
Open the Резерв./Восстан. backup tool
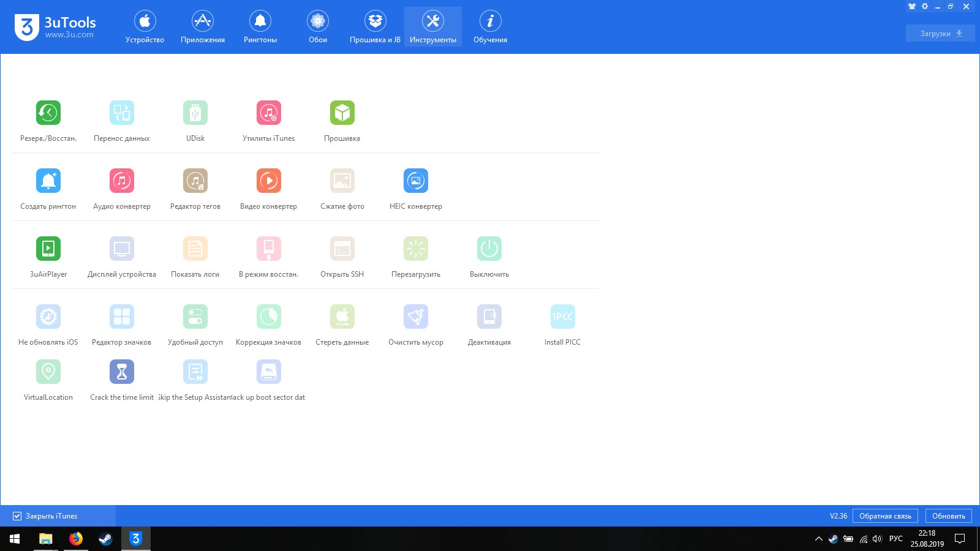click(48, 113)
